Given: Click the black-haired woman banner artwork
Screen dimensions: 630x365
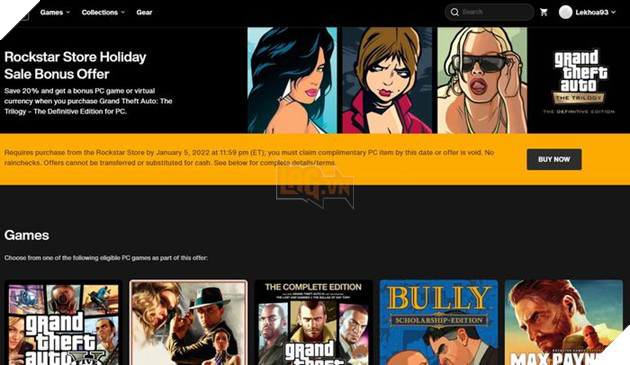Looking at the screenshot, I should pos(292,80).
